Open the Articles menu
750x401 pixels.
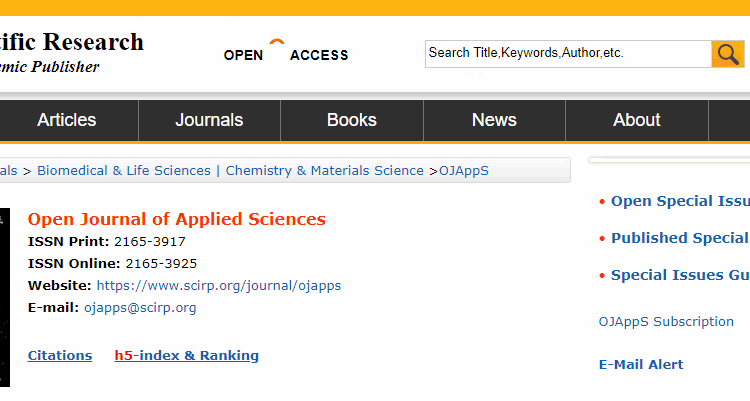point(67,120)
